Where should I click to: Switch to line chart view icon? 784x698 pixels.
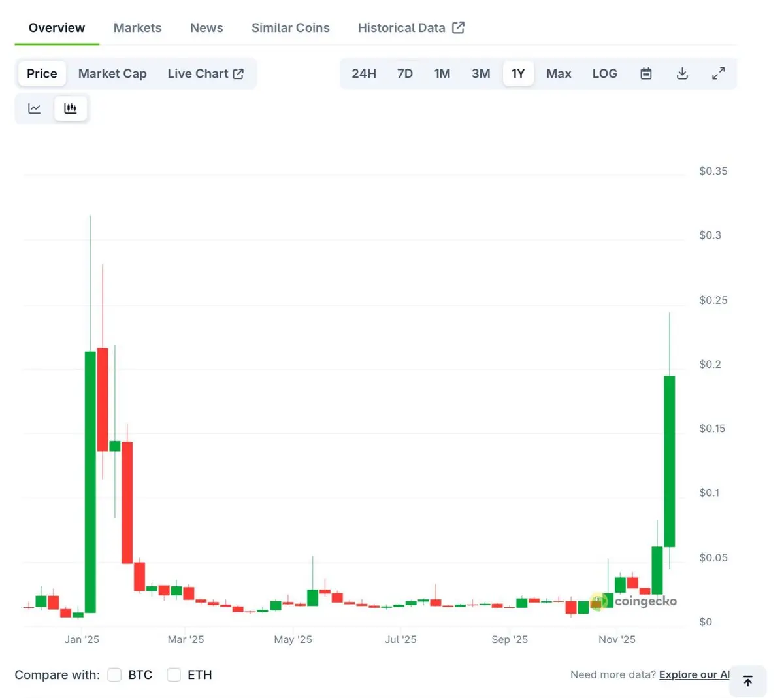pos(35,108)
